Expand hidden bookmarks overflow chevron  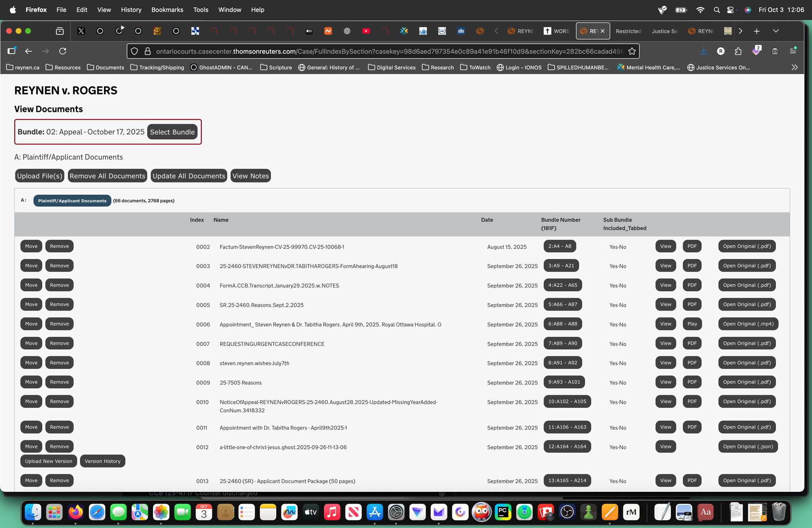(x=795, y=67)
